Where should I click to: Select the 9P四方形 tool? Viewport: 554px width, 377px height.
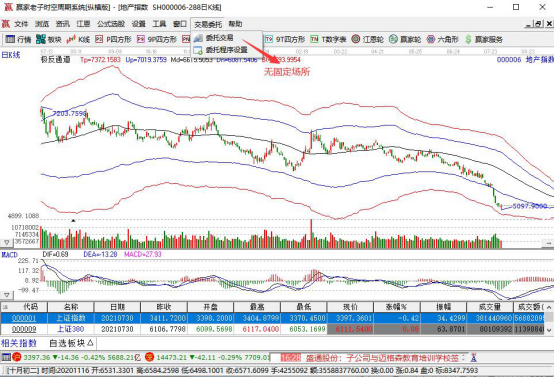(157, 39)
